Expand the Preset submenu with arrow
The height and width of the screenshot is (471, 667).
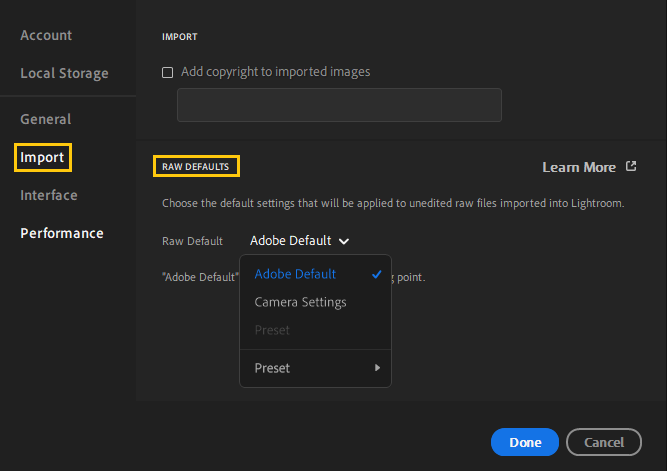[315, 368]
